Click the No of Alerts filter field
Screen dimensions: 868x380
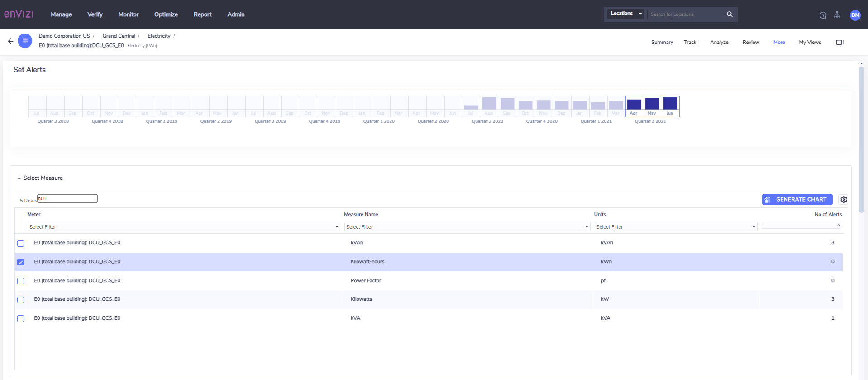801,225
